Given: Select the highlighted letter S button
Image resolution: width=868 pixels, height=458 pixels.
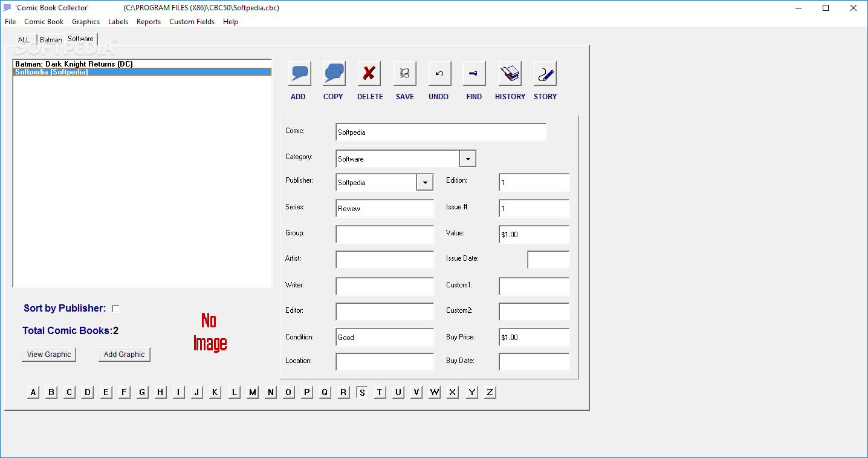Looking at the screenshot, I should (362, 392).
